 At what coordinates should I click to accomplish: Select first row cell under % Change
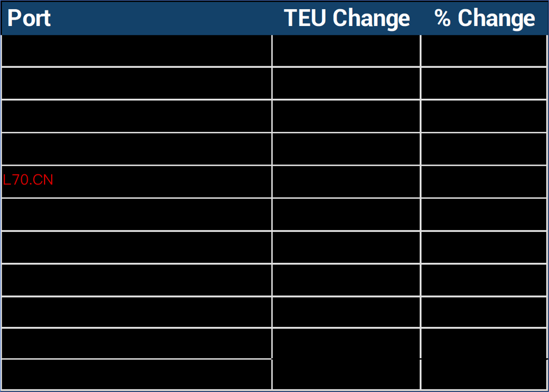click(484, 50)
